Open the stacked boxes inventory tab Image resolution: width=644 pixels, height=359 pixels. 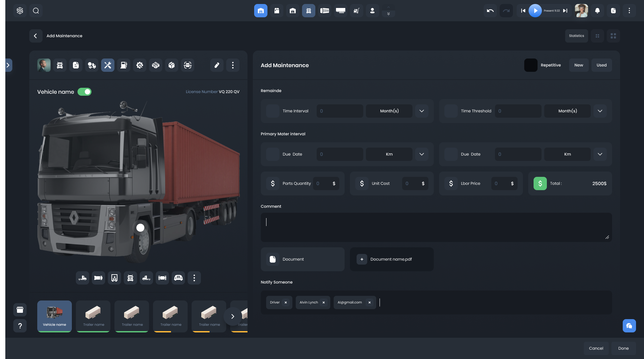tap(156, 65)
